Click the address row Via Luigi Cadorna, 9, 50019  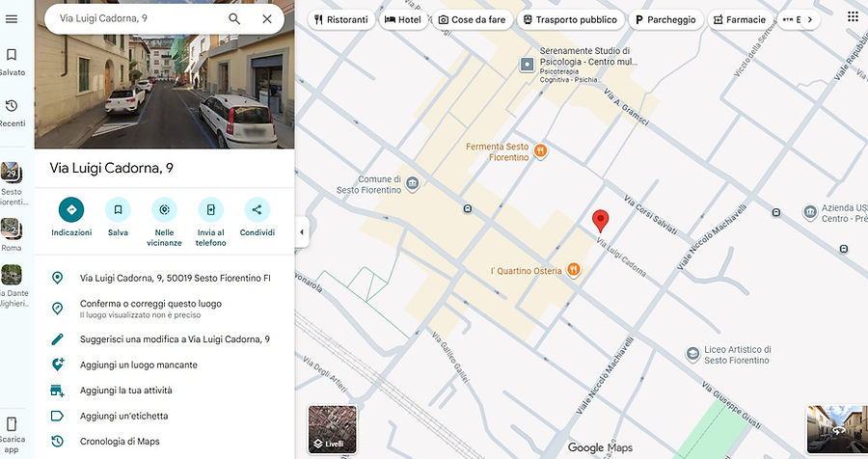(164, 278)
